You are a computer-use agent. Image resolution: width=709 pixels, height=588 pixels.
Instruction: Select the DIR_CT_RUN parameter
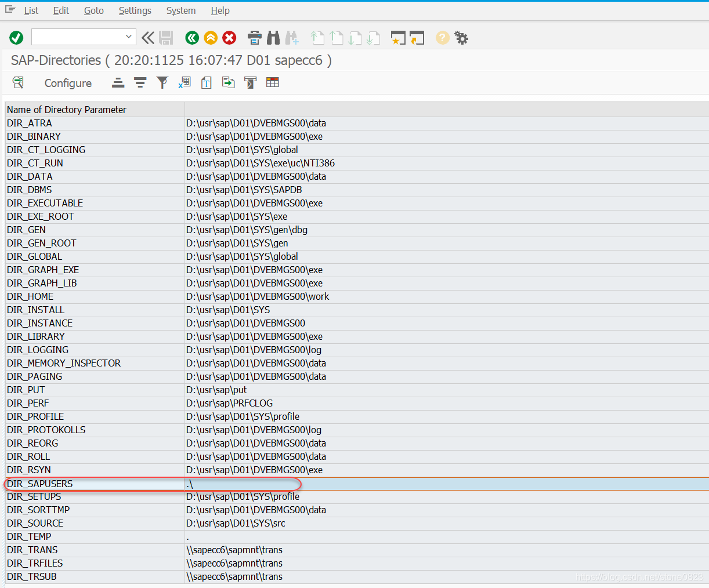[x=35, y=163]
